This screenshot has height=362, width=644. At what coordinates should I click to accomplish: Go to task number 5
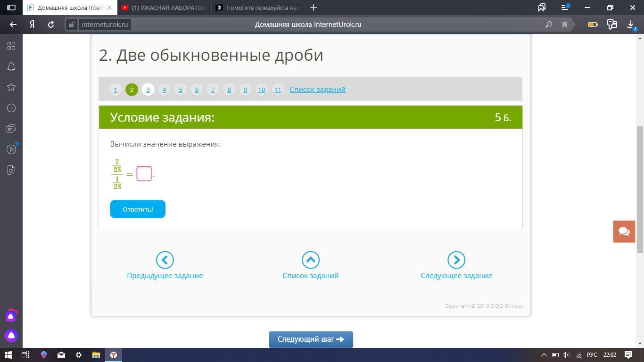point(181,90)
